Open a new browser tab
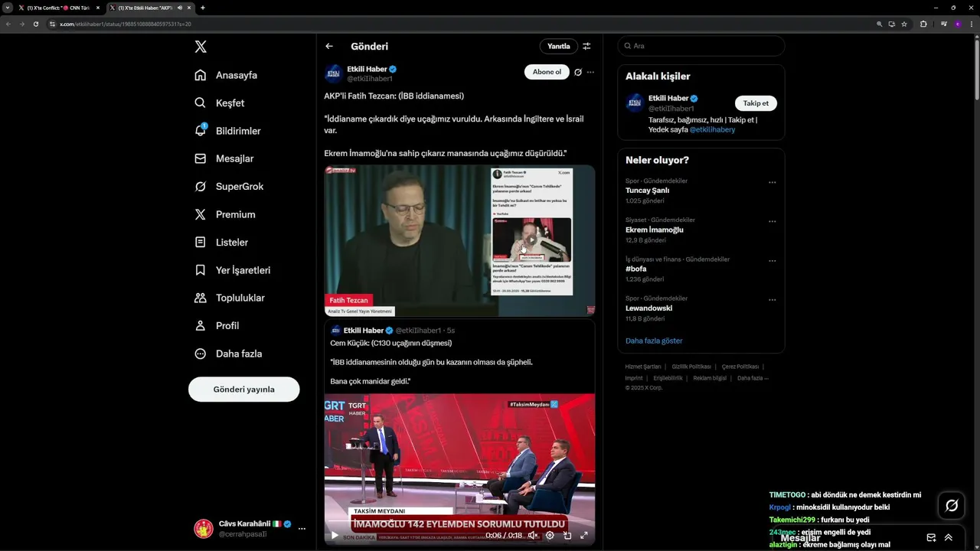Screen dimensions: 980x551 tap(202, 8)
